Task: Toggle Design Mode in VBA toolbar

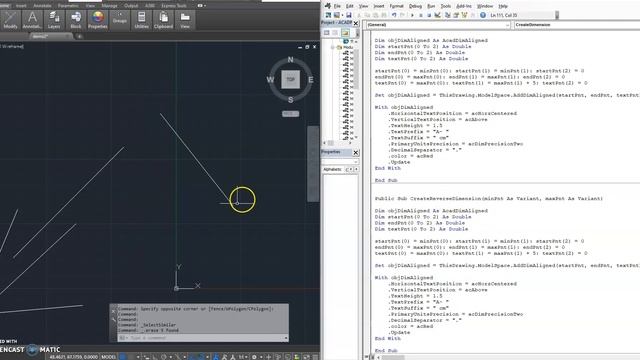Action: click(x=438, y=15)
